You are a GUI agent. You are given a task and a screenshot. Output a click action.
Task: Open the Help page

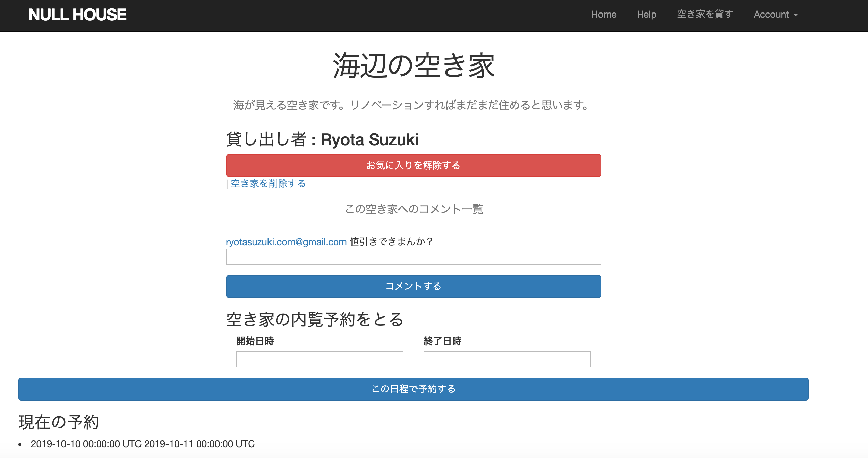pyautogui.click(x=646, y=15)
